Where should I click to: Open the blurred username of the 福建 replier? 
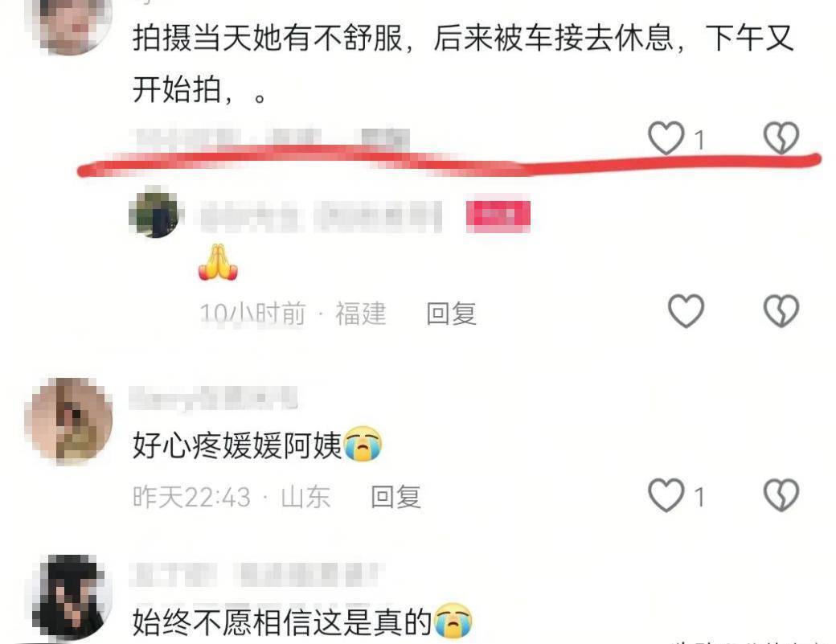click(x=321, y=216)
